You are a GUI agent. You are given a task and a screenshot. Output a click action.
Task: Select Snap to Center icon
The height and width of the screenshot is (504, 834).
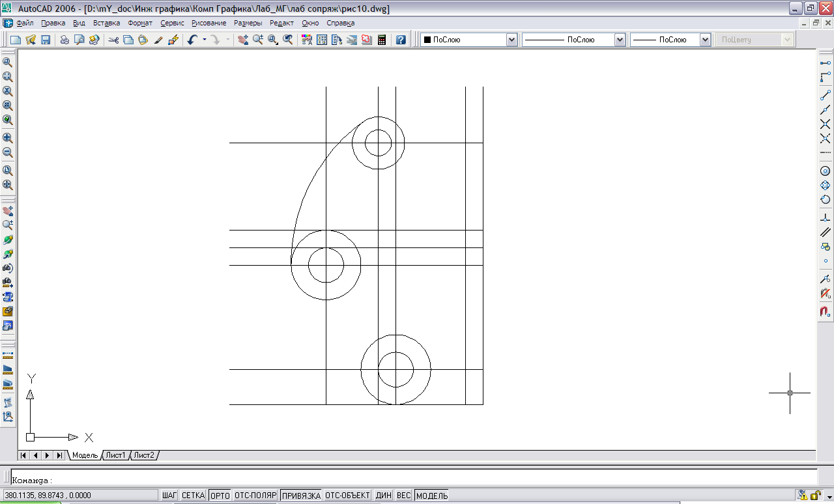click(x=825, y=171)
